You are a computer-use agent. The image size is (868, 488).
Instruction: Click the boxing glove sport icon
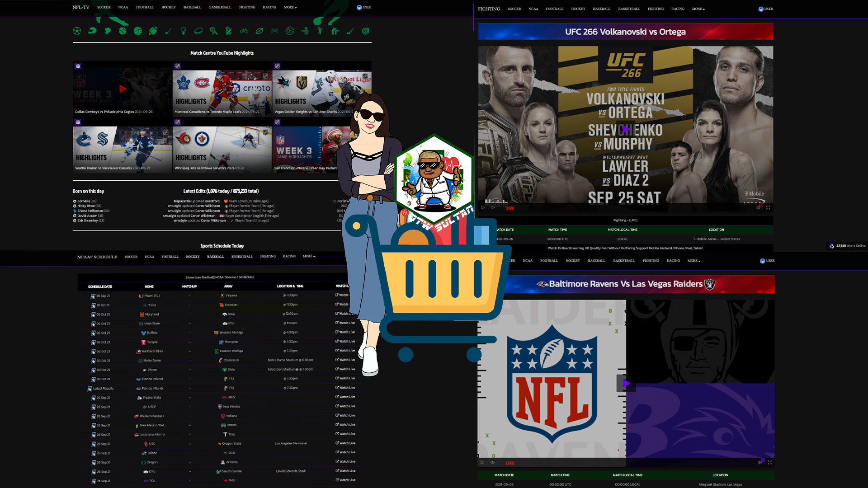[108, 31]
